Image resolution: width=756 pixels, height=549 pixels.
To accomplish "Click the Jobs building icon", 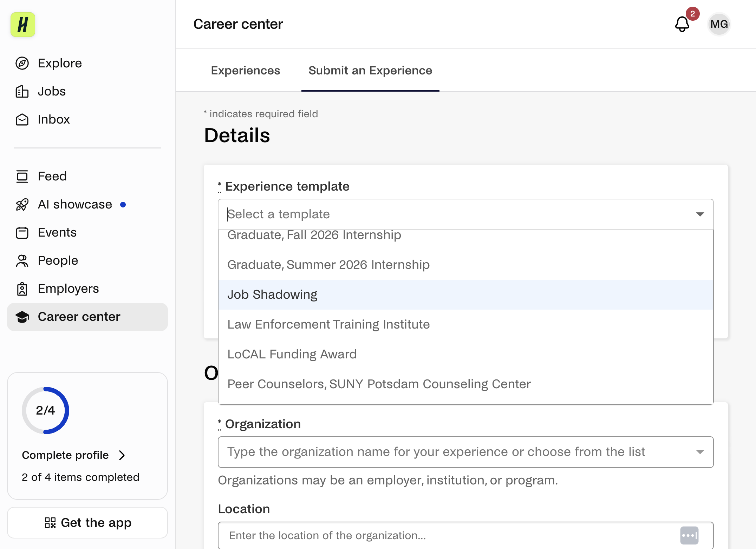I will click(x=22, y=91).
